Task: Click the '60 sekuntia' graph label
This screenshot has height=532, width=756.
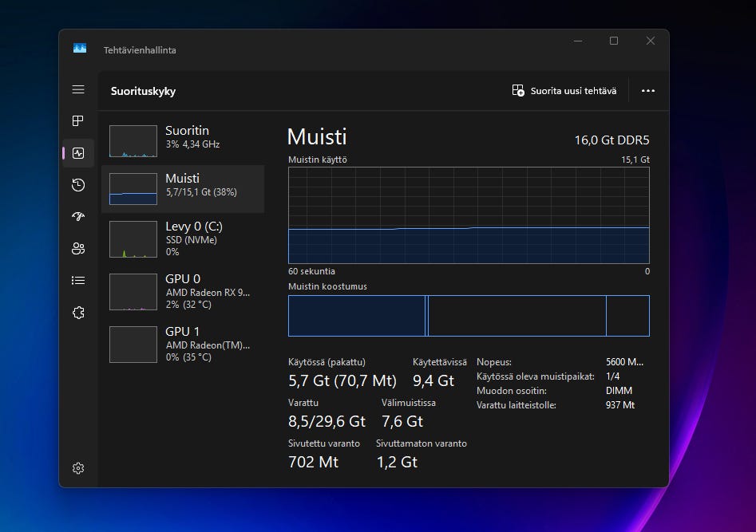Action: [x=311, y=271]
